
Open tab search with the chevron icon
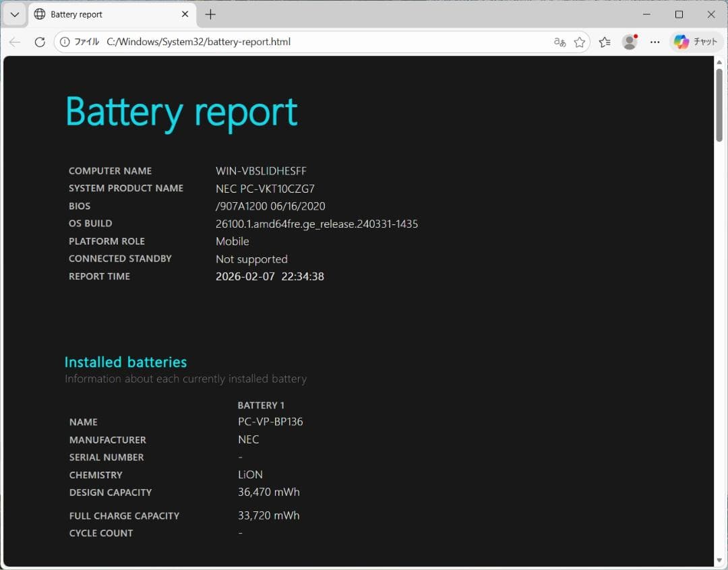click(14, 13)
